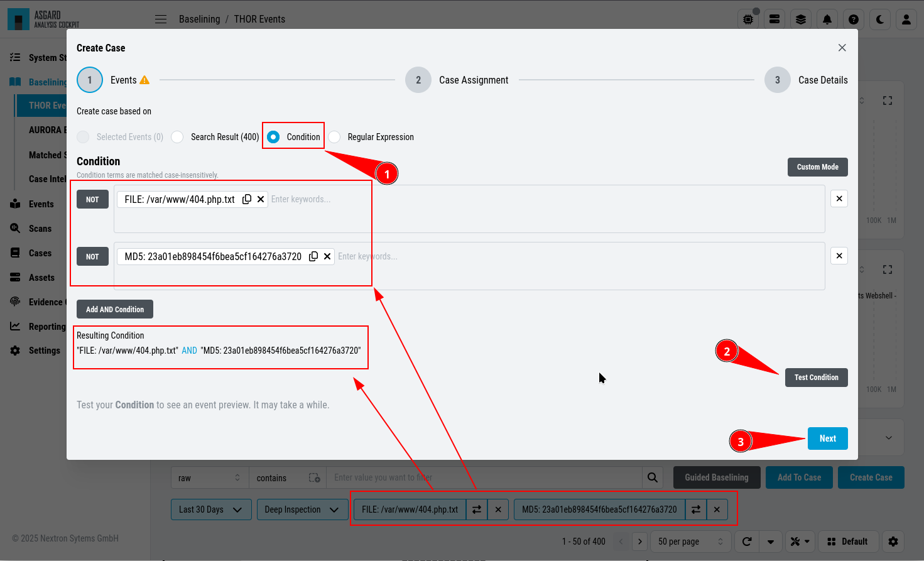The image size is (924, 561).
Task: Open the help question mark icon
Action: (854, 19)
